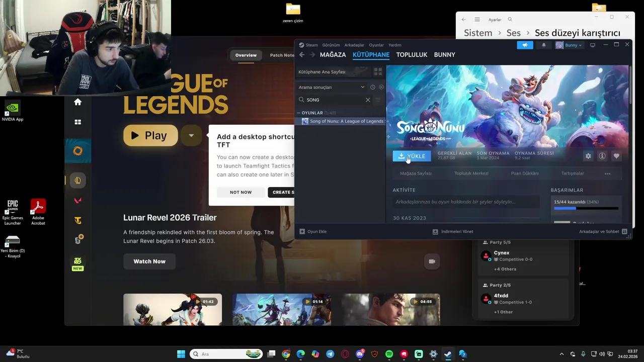Open the Arkadaşlar menu

pyautogui.click(x=354, y=45)
